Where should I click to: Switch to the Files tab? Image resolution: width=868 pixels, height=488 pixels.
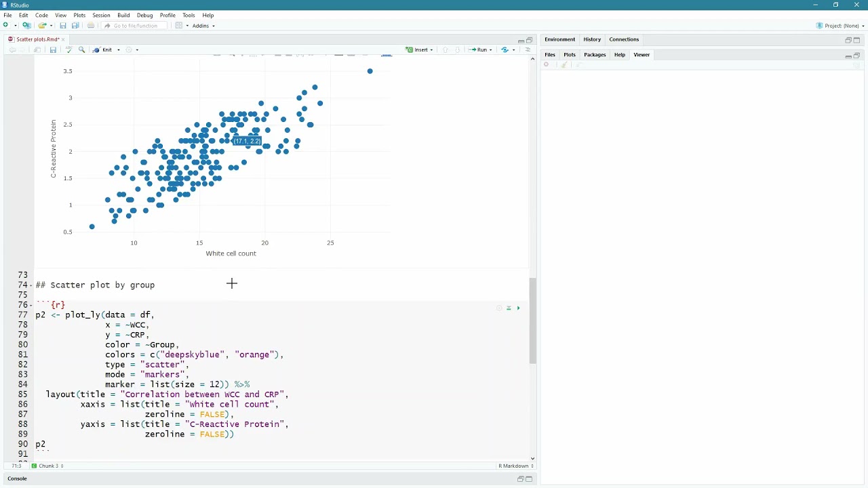tap(550, 55)
